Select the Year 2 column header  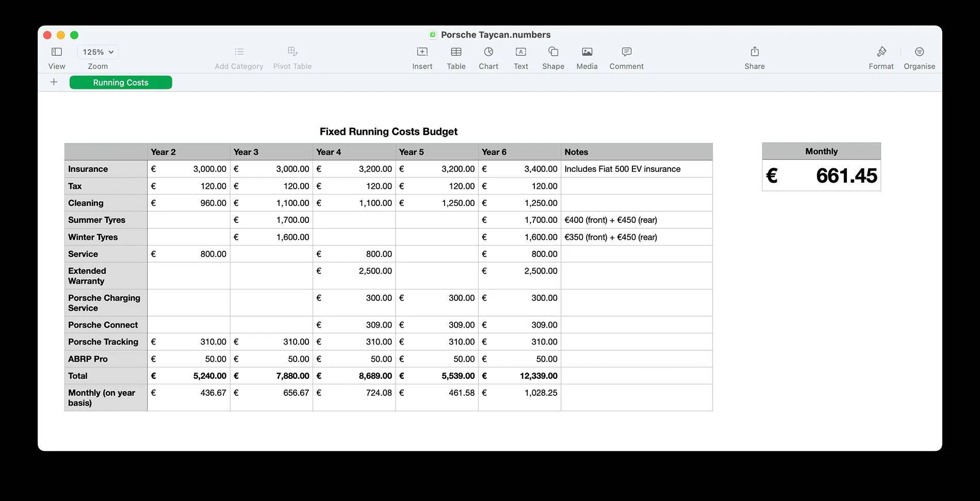[189, 152]
